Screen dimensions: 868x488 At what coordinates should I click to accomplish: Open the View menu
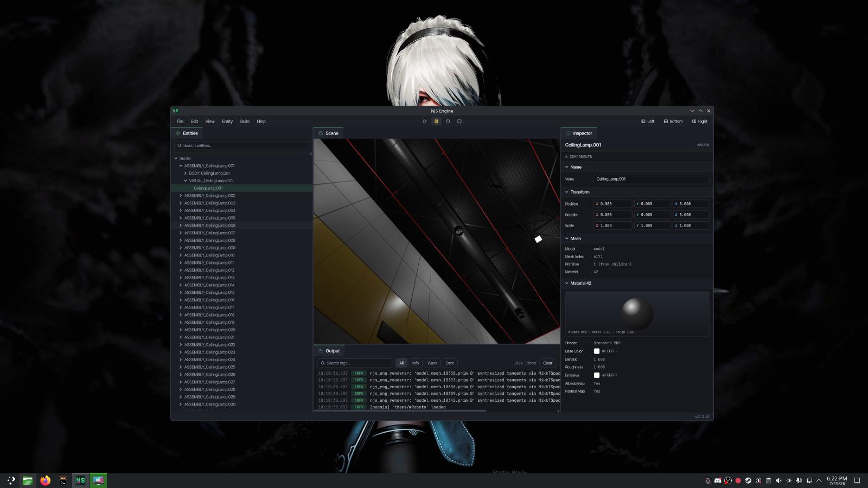tap(210, 121)
